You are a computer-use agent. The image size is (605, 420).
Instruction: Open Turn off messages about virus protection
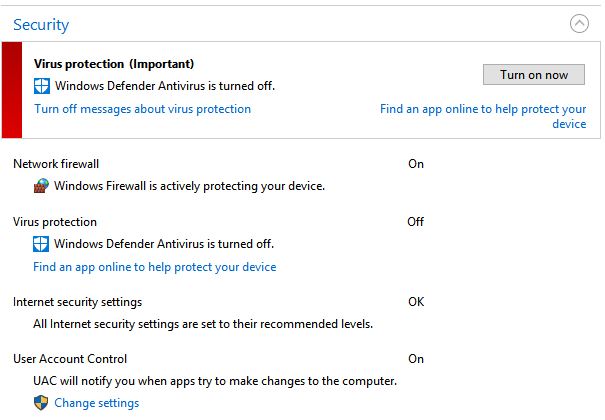tap(142, 109)
